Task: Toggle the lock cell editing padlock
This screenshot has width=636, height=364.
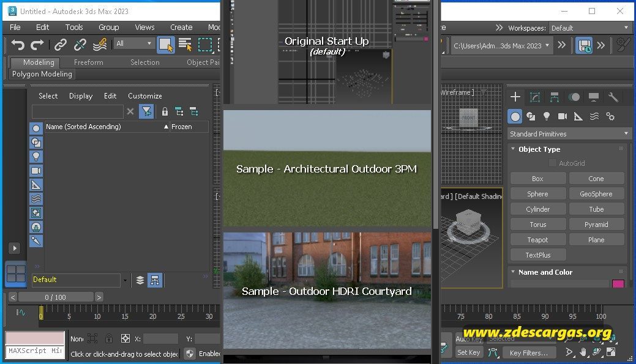Action: pos(165,111)
